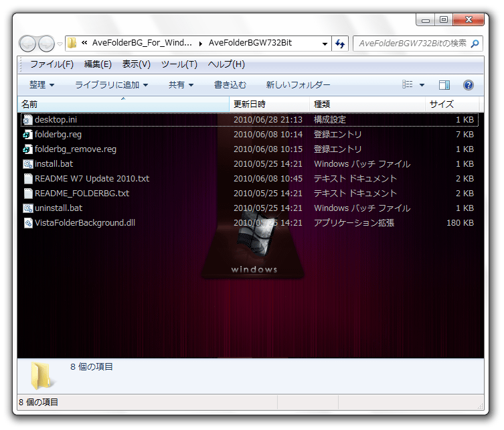Click the folder icon in the address bar
504x430 pixels.
[72, 43]
